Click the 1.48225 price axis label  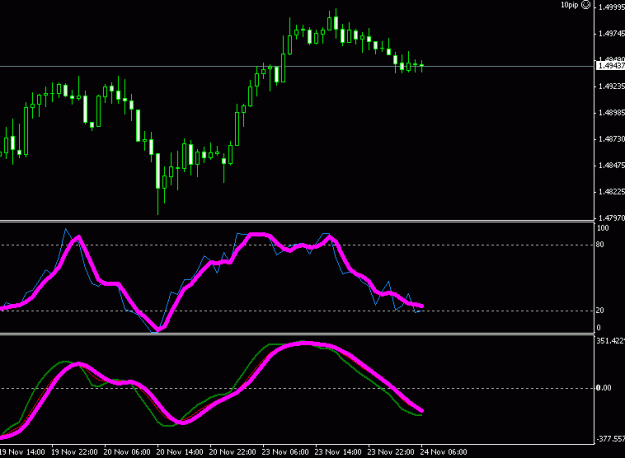click(x=612, y=192)
